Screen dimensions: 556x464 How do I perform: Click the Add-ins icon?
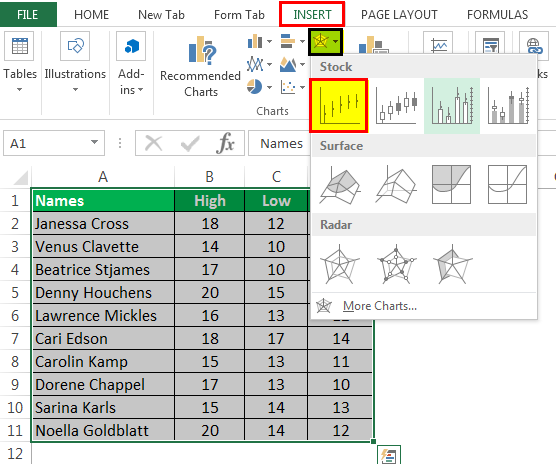click(131, 46)
